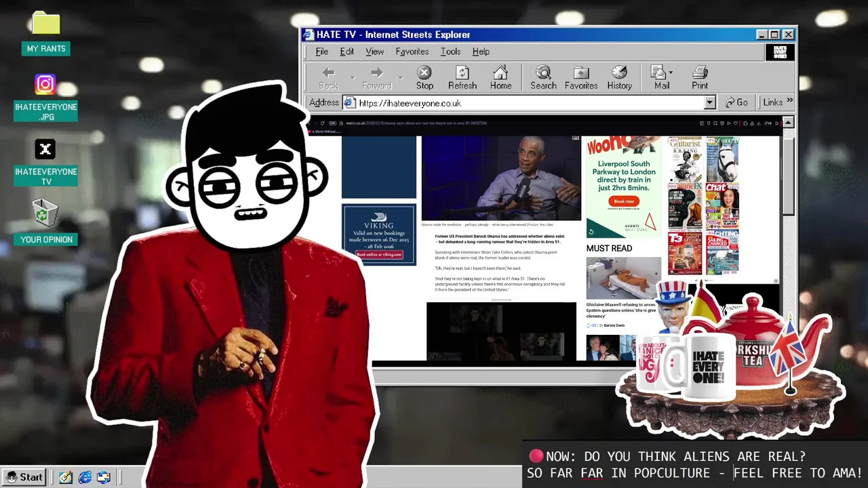Open the Favorites toolbar button with folder icon
The width and height of the screenshot is (868, 488).
(x=581, y=78)
